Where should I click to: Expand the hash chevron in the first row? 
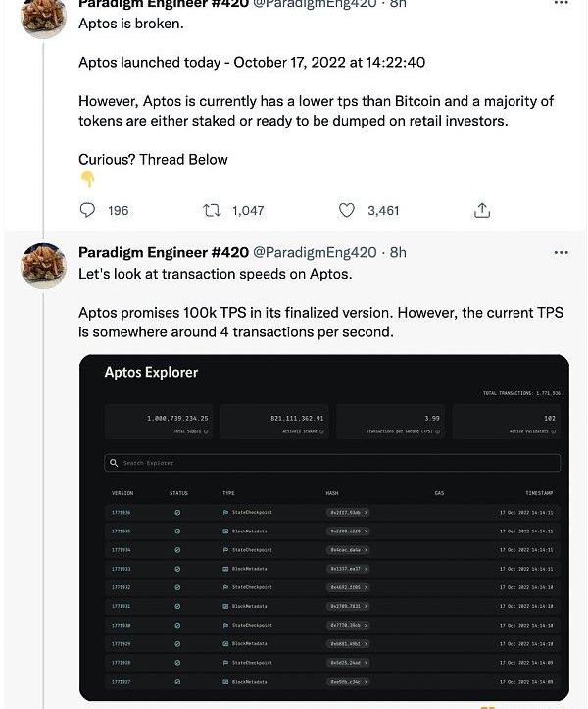366,512
